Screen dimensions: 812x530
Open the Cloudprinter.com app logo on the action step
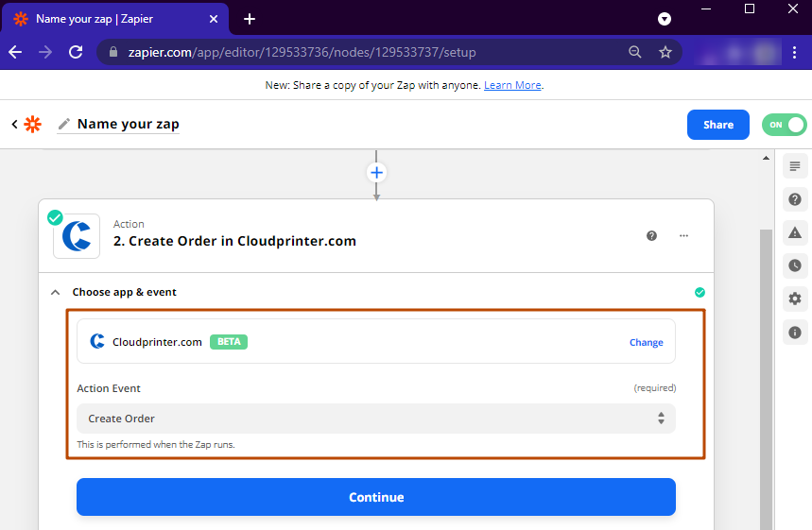[77, 236]
